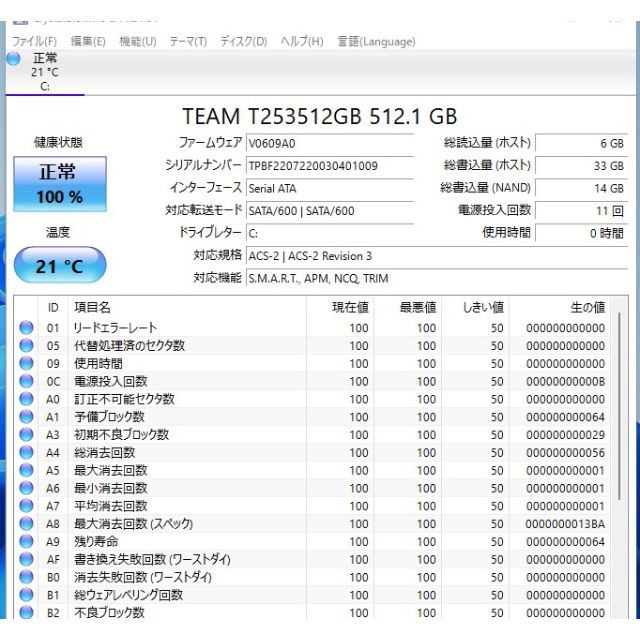Screen dimensions: 640x640
Task: Select the 不良ブロック数 attribute name
Action: tap(109, 613)
